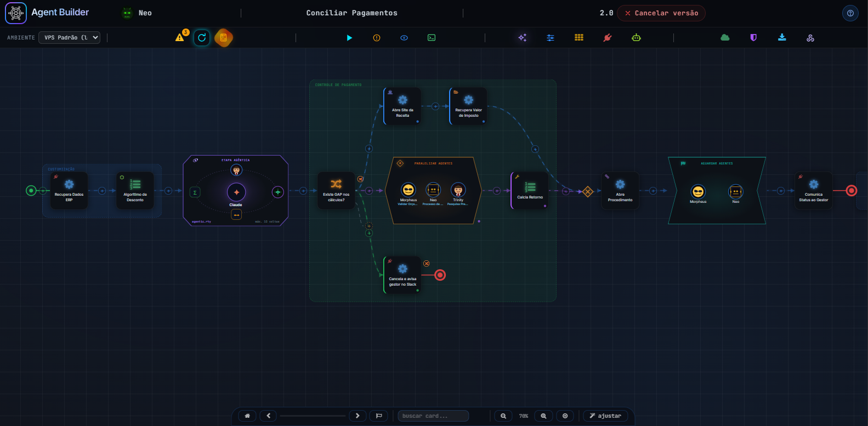
Task: Click the 78% zoom level text
Action: click(x=524, y=416)
